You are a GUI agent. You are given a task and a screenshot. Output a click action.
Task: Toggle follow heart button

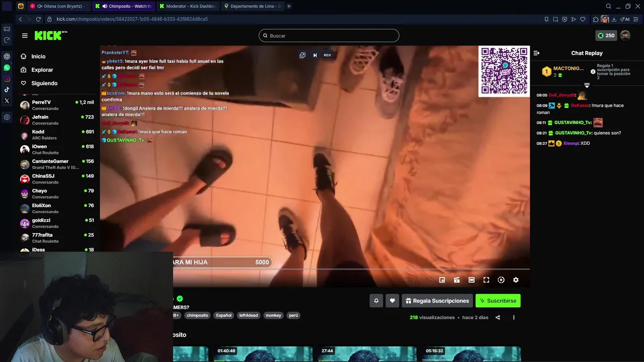pos(392,301)
